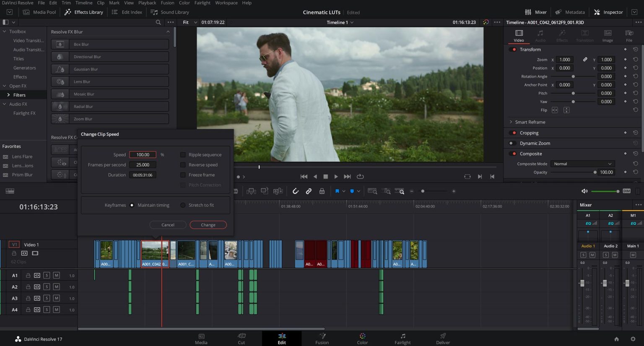Click the Change button
The height and width of the screenshot is (346, 644).
coord(208,225)
